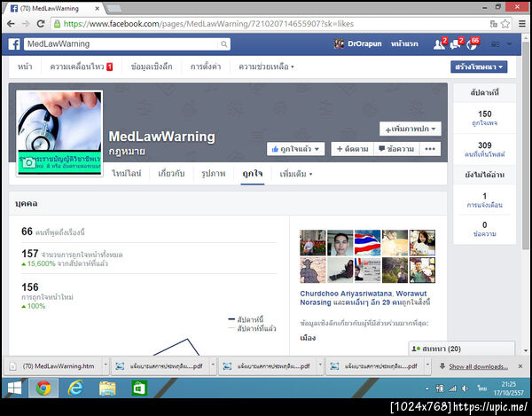Open the เกี่ยวกับ about tab
Viewport: 532px width, 416px height.
tap(171, 173)
